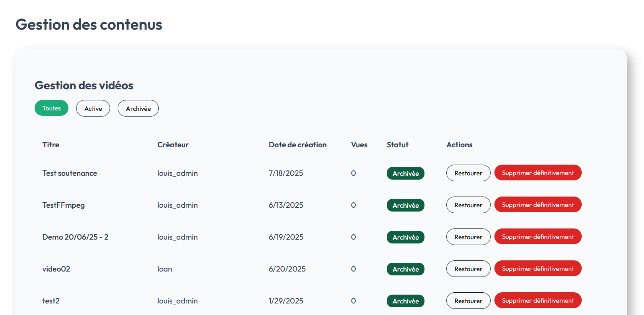This screenshot has height=315, width=644.
Task: Permanently delete video02
Action: (538, 268)
